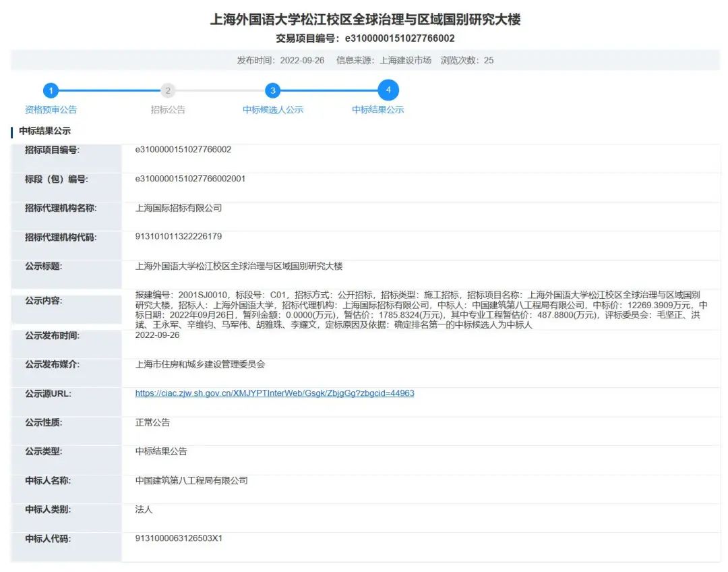
Task: Click the step 1 circle icon
Action: click(x=51, y=90)
